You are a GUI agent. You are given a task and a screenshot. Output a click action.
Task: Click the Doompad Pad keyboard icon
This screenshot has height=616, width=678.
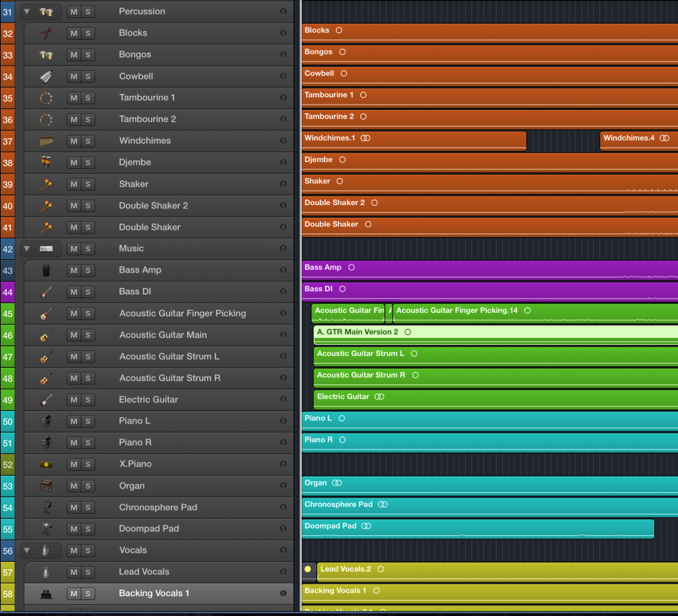coord(46,529)
